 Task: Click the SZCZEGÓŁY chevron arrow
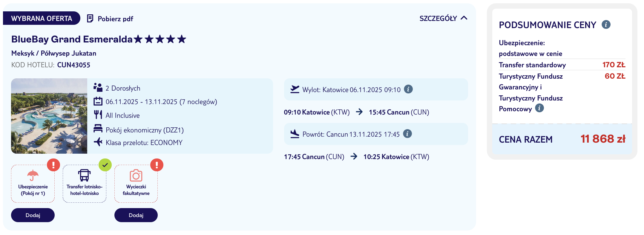click(464, 18)
